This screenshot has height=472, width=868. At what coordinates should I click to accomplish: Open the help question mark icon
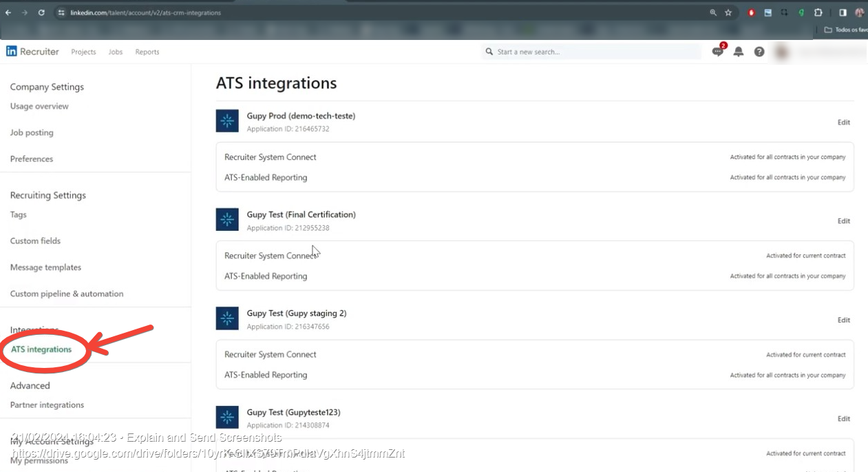[759, 52]
